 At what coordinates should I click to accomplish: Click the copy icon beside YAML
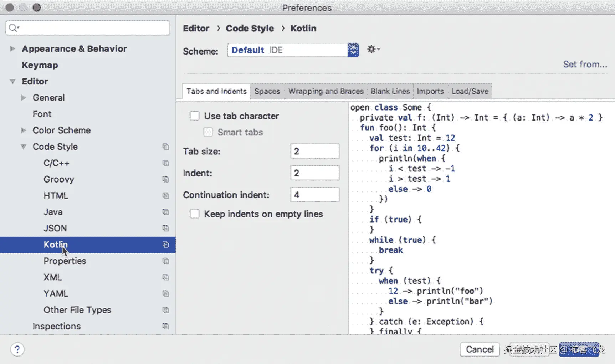165,293
